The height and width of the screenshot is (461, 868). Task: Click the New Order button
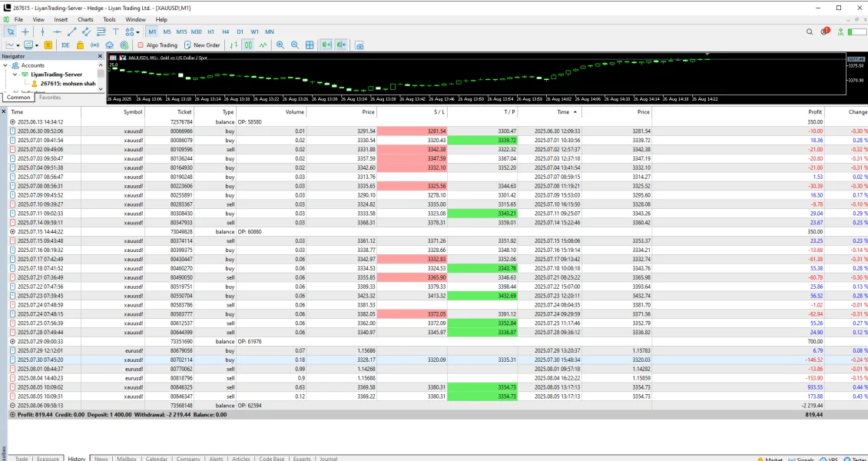[203, 45]
